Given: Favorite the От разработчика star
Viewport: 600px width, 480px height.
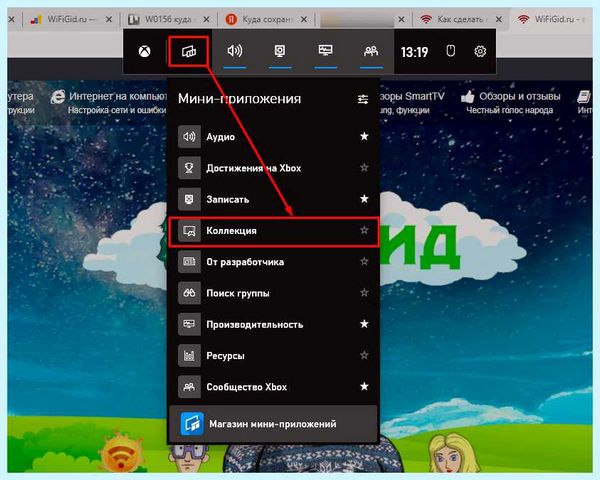Looking at the screenshot, I should (x=364, y=261).
